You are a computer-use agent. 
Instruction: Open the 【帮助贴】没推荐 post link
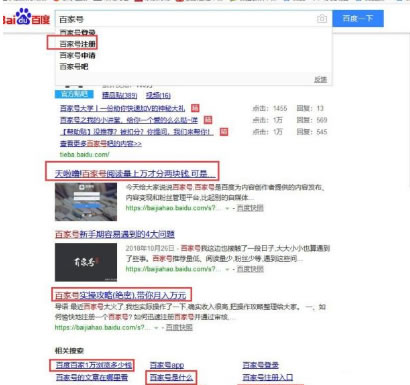coord(137,132)
